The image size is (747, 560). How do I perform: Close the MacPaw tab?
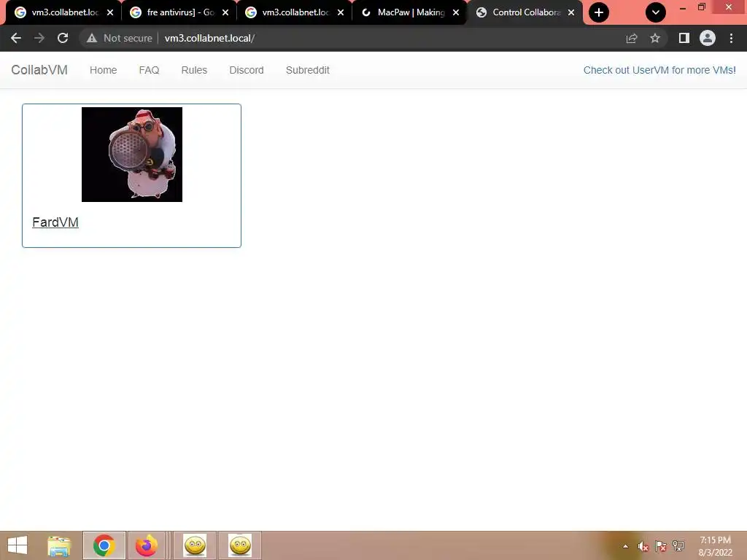pos(456,12)
